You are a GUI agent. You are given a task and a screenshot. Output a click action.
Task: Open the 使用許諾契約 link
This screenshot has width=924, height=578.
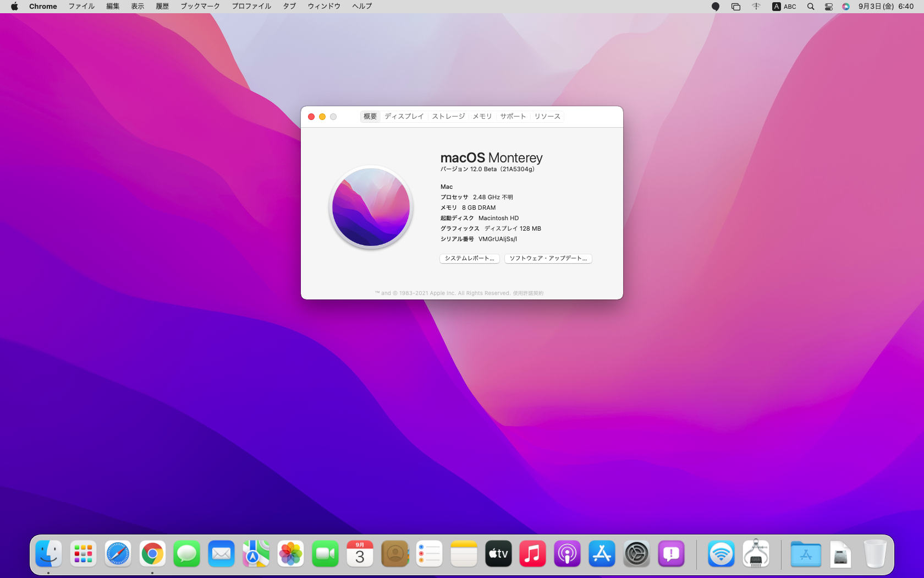(x=528, y=293)
